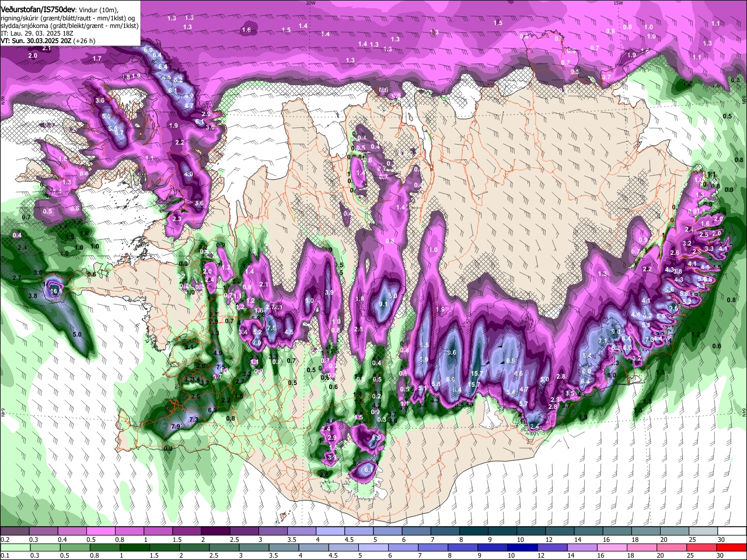Click the Veðurstofan/IS750dev title text

[38, 10]
